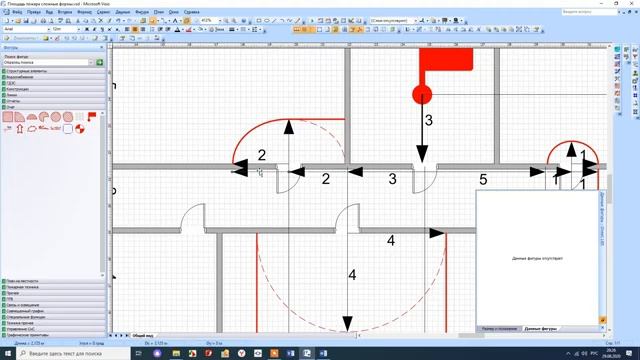Switch to the Данные фигуры tab

(540, 329)
